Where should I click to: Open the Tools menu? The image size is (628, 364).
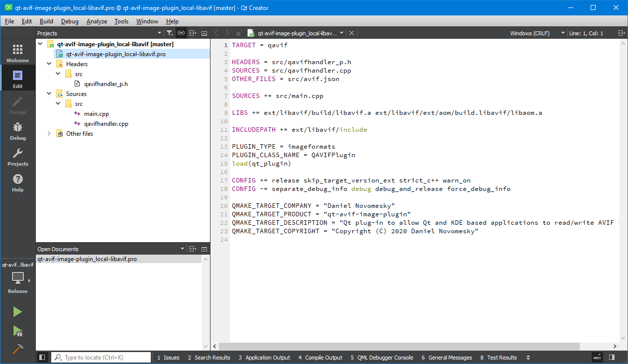(x=121, y=21)
